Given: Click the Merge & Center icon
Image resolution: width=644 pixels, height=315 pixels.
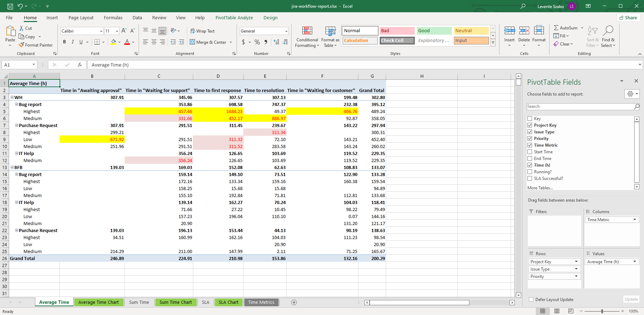Looking at the screenshot, I should [192, 42].
